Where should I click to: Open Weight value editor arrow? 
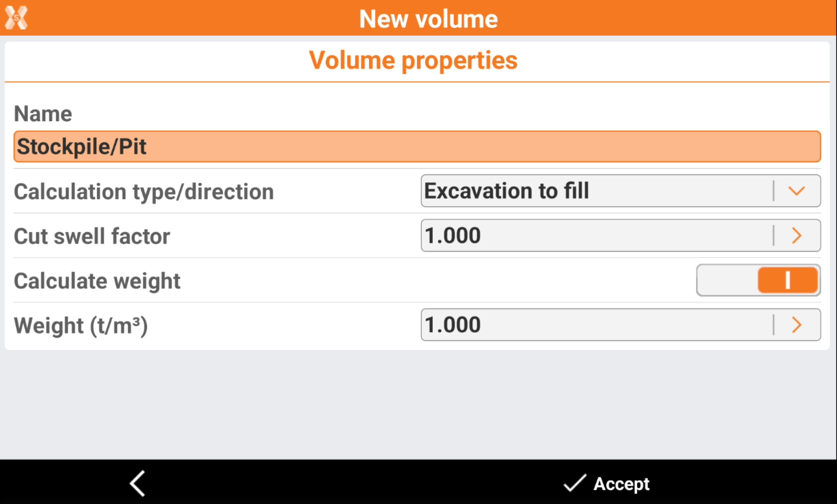point(797,325)
